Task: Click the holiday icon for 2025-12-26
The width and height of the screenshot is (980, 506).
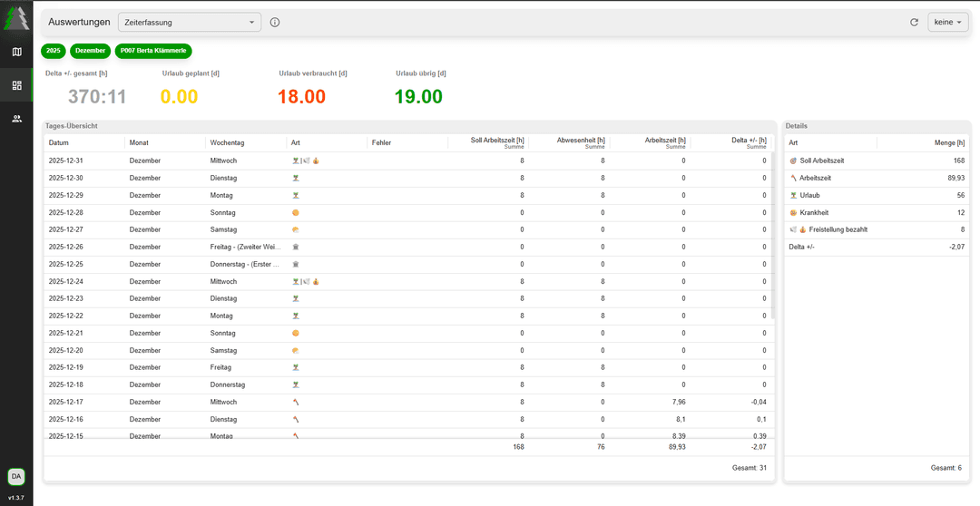Action: (296, 247)
